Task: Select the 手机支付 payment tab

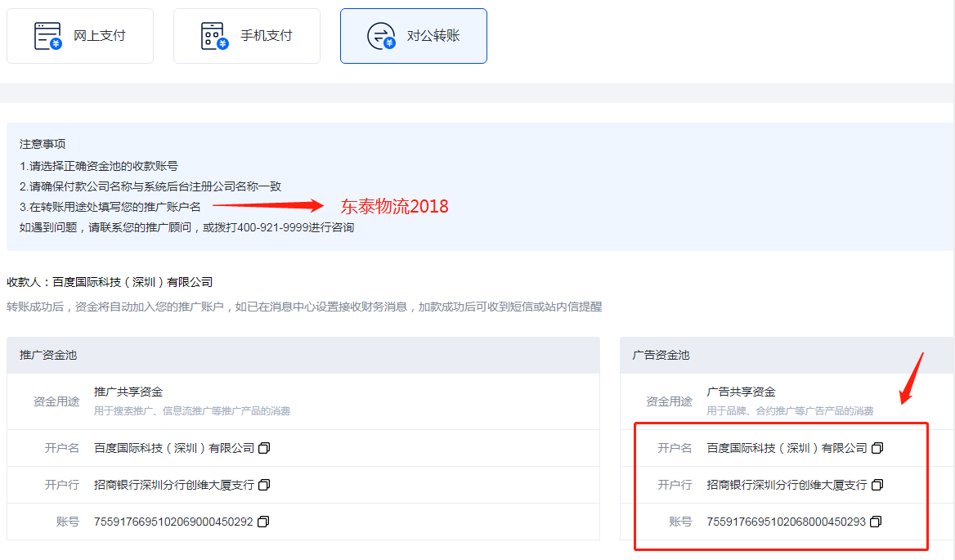Action: pyautogui.click(x=247, y=36)
